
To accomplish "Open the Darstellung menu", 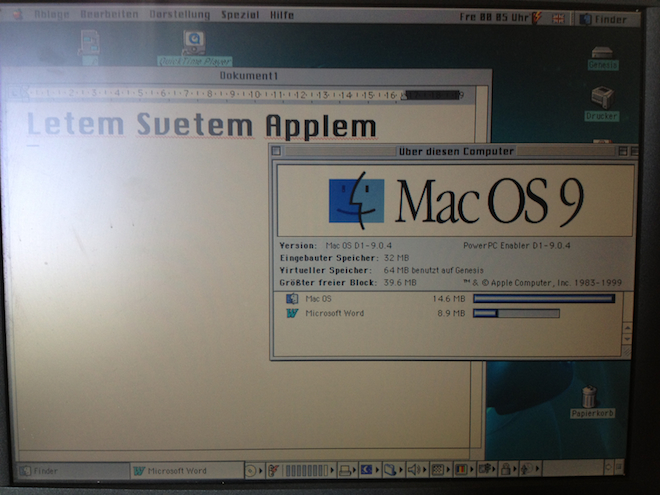I will point(180,15).
